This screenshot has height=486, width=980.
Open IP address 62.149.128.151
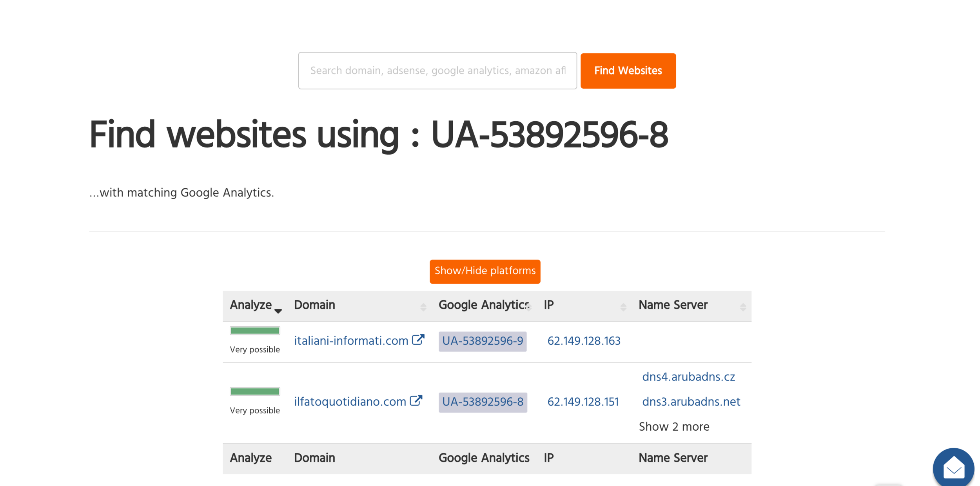pyautogui.click(x=583, y=402)
